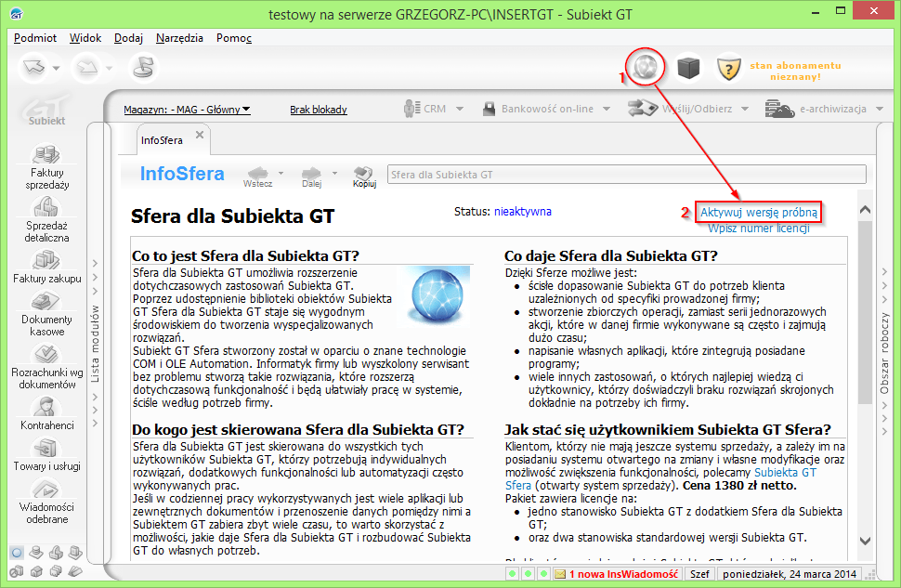Click the Lista modułów vertical panel label

(96, 344)
